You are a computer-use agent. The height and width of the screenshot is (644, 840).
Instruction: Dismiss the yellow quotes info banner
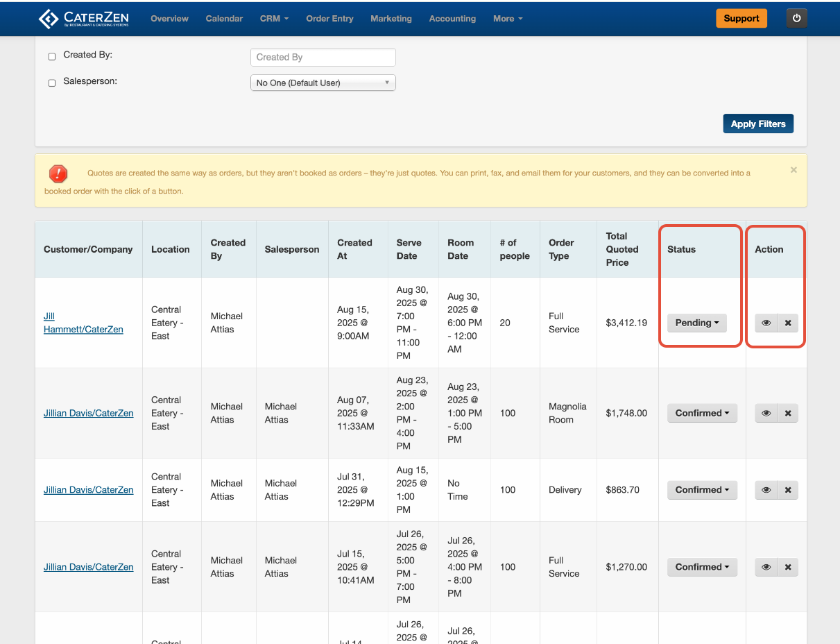coord(794,170)
